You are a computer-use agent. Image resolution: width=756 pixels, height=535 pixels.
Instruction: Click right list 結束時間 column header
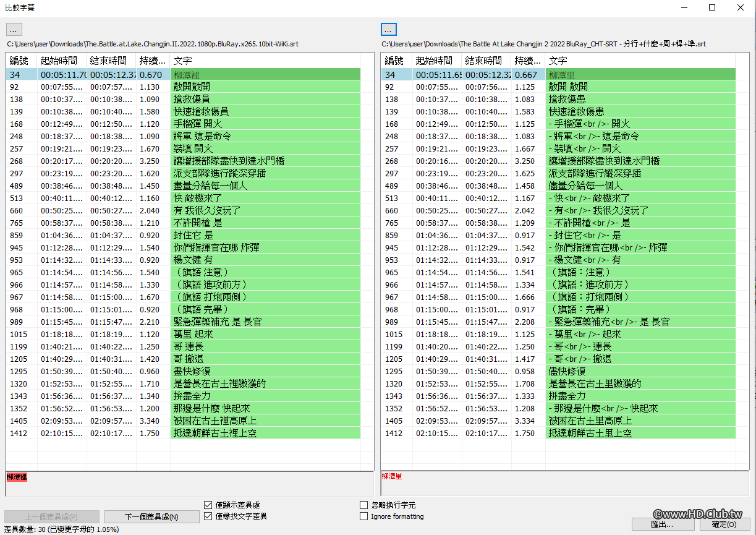pos(486,61)
